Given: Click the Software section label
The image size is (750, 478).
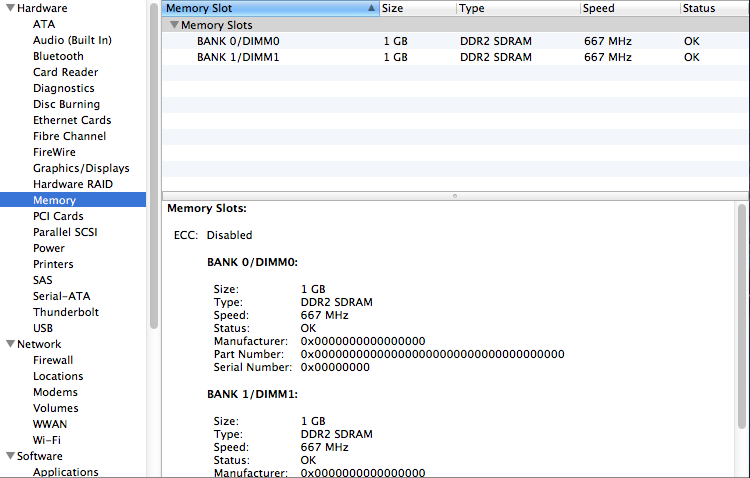Looking at the screenshot, I should (40, 456).
